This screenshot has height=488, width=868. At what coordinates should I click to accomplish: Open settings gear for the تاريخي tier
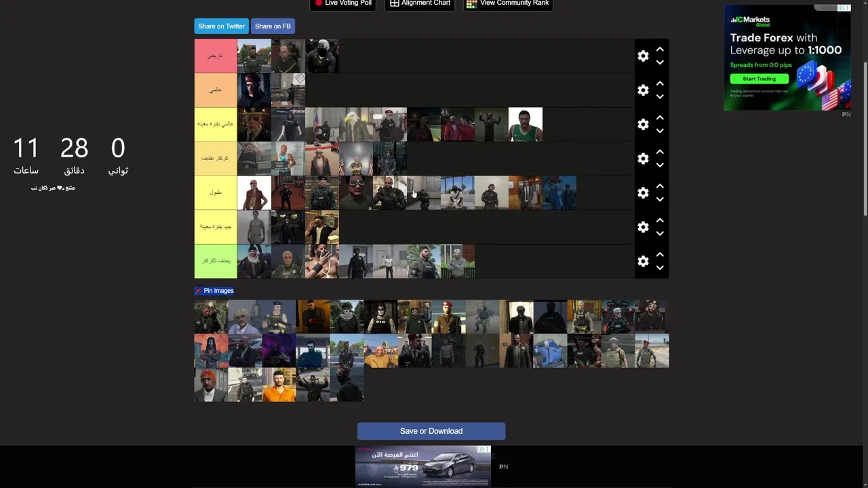point(643,56)
